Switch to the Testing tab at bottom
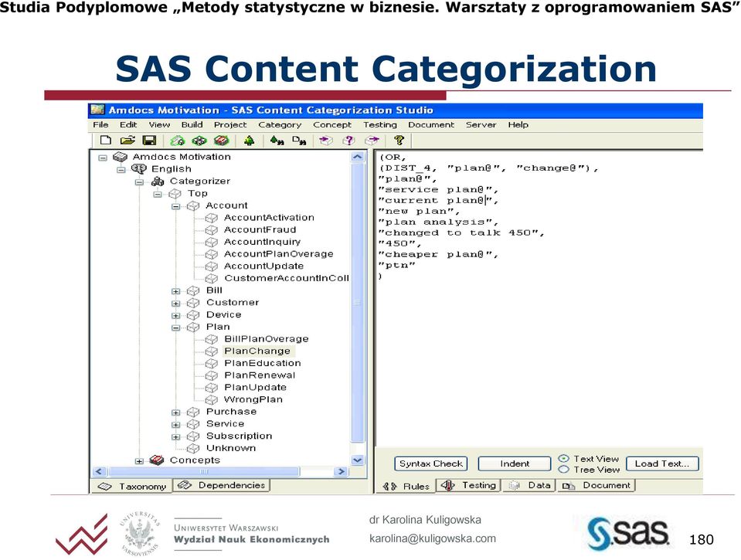The height and width of the screenshot is (560, 741). coord(468,485)
